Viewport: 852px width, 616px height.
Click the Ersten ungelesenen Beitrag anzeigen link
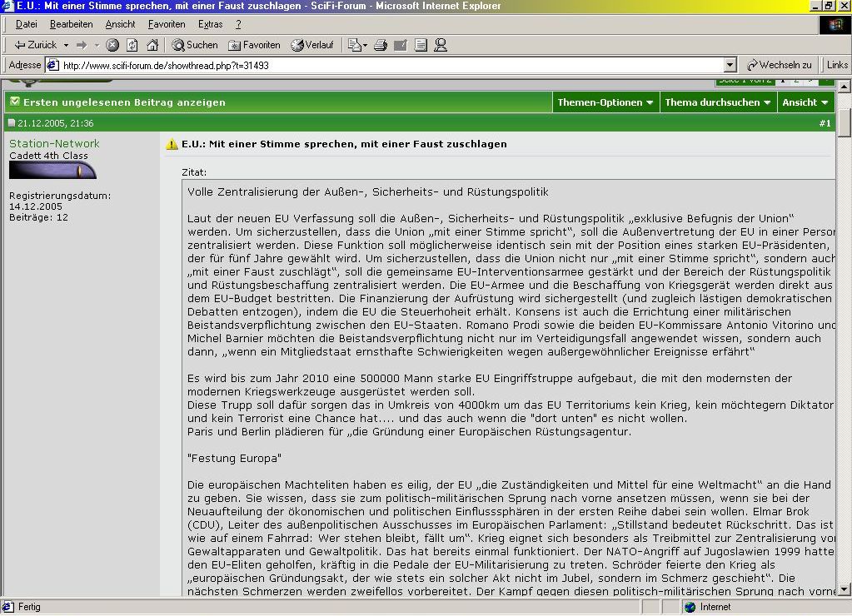[124, 102]
